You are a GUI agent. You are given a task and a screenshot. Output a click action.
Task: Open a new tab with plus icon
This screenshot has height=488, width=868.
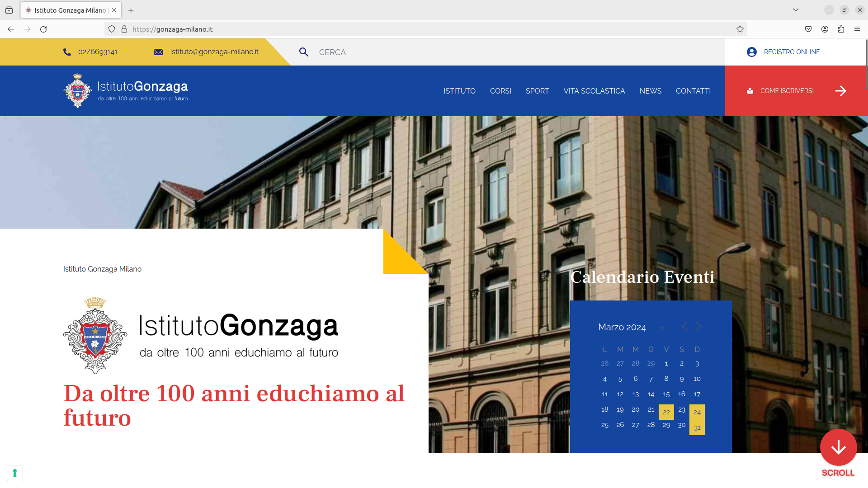[131, 10]
